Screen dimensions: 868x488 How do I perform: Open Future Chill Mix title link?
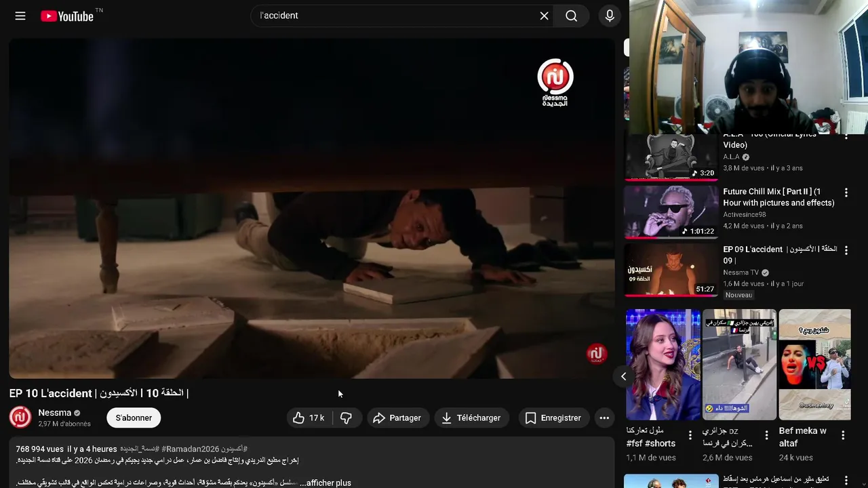[x=779, y=197]
